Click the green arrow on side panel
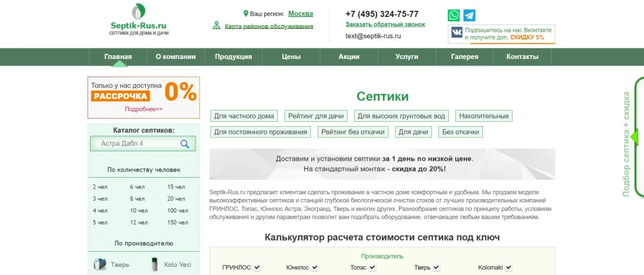 pos(635,137)
